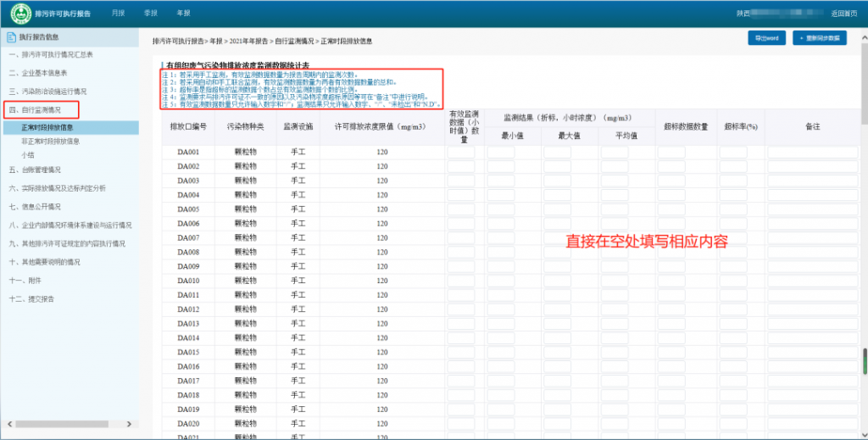Screen dimensions: 868x440
Task: Click the environmental protection logo icon
Action: (19, 14)
